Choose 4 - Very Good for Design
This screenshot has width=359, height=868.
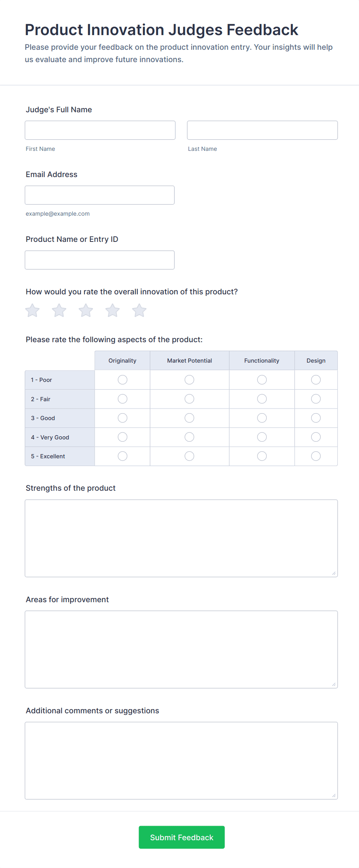[x=316, y=437]
